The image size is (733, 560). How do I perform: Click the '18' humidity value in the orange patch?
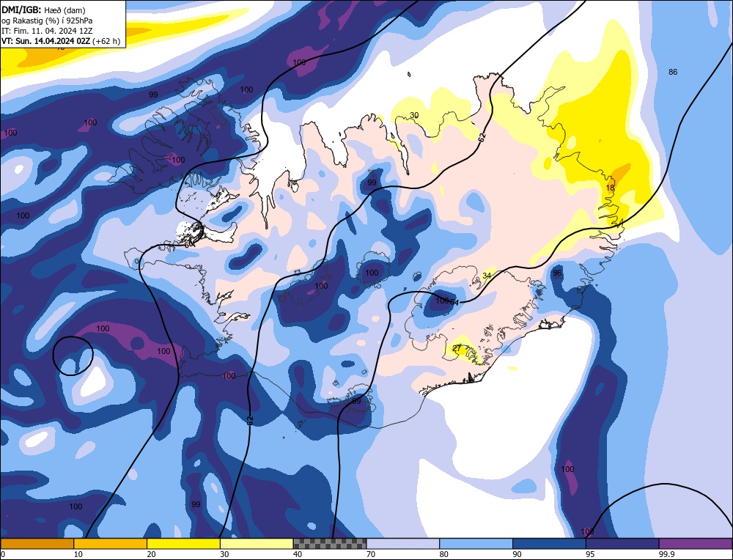[x=610, y=188]
